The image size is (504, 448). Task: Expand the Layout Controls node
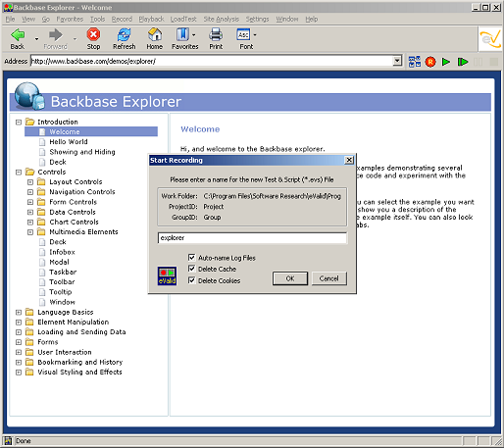point(30,182)
